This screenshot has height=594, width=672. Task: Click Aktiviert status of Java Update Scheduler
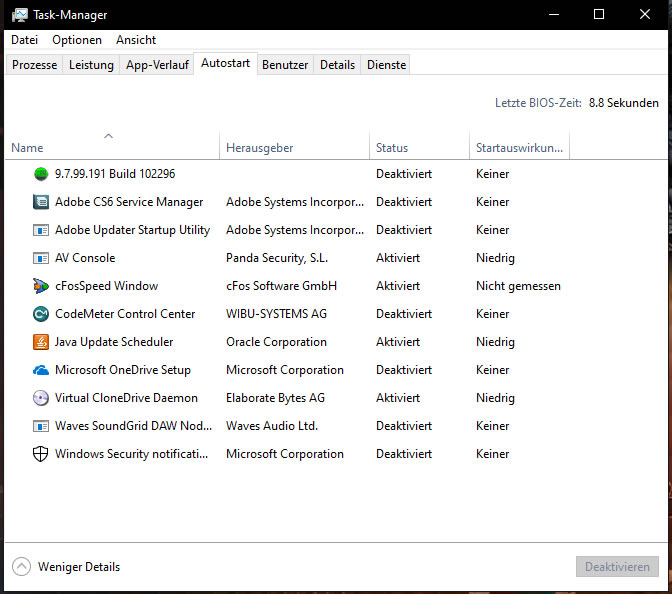pyautogui.click(x=398, y=342)
